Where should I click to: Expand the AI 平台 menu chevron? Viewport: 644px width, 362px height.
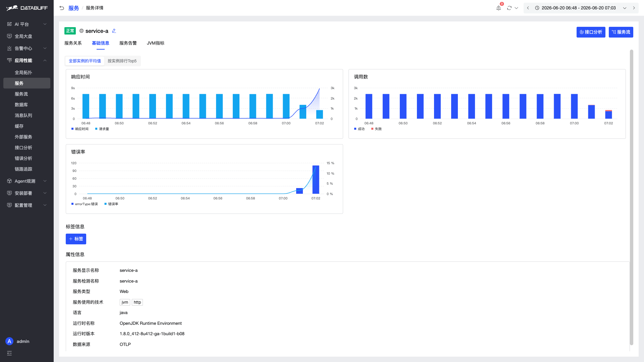point(45,24)
